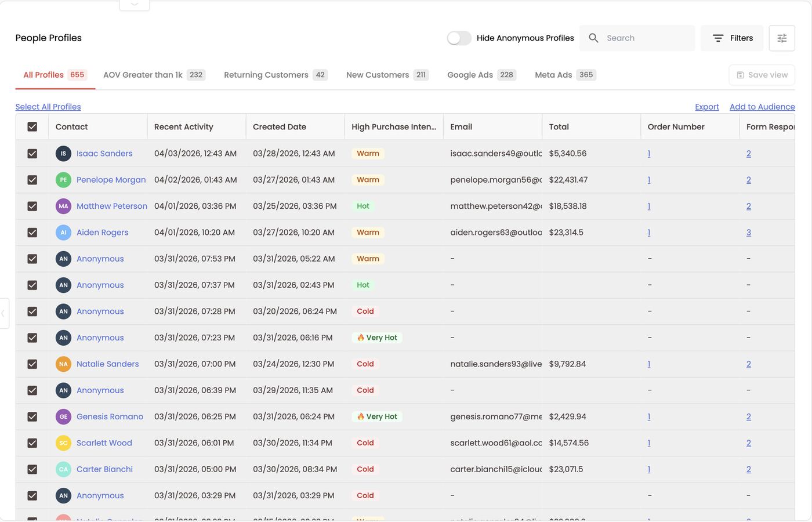
Task: Open column settings sliders icon
Action: click(x=782, y=38)
